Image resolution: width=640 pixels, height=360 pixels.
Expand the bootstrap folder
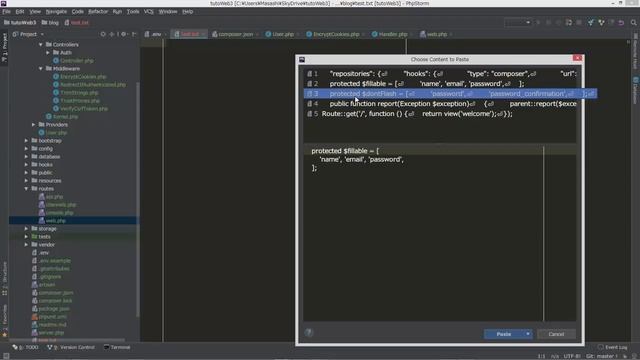[26, 140]
